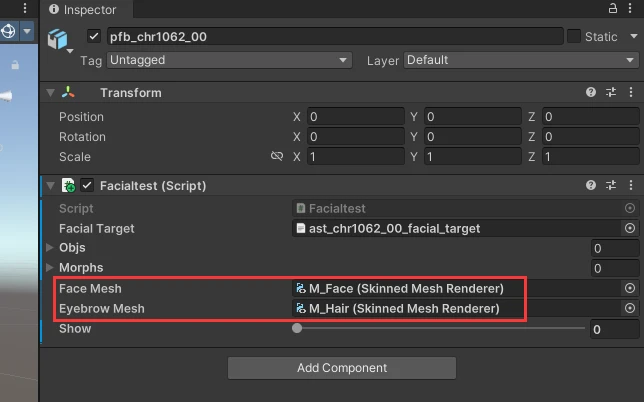Viewport: 644px width, 402px height.
Task: Enable the Static checkbox
Action: [x=574, y=36]
